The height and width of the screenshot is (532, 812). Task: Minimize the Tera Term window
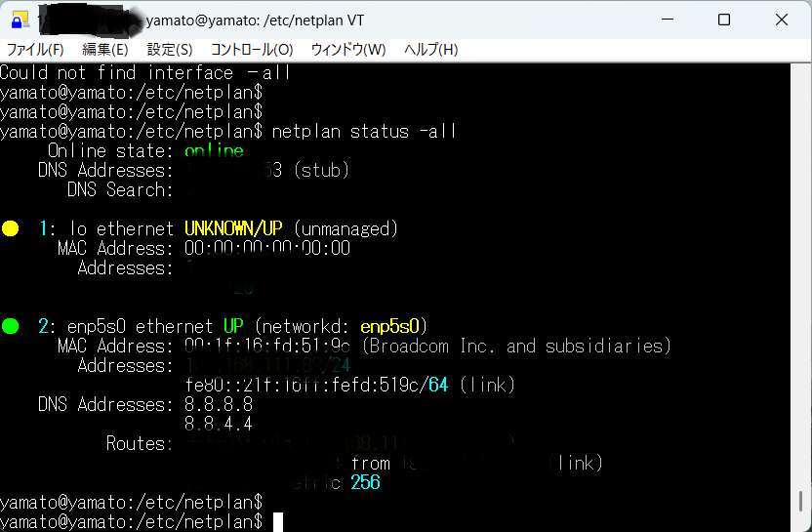[x=668, y=20]
